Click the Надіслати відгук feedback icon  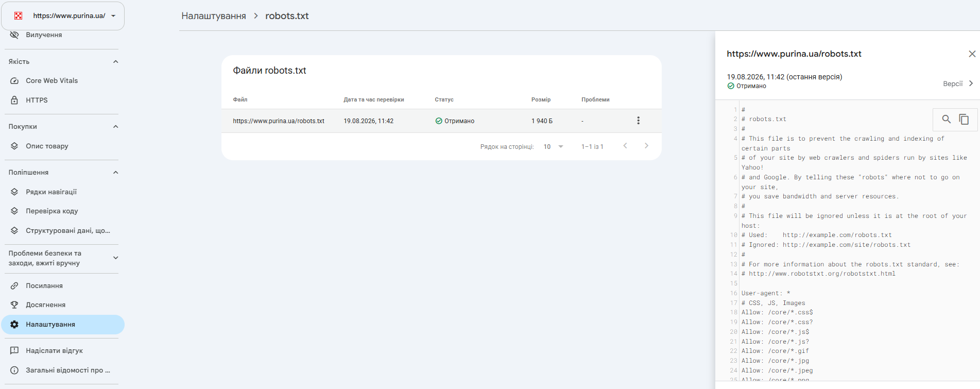point(14,351)
